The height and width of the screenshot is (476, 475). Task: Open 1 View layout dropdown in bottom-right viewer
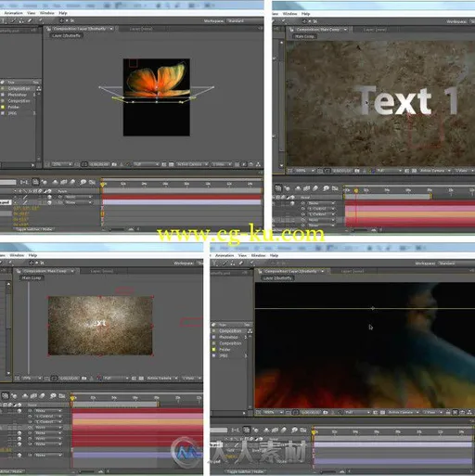[x=433, y=413]
